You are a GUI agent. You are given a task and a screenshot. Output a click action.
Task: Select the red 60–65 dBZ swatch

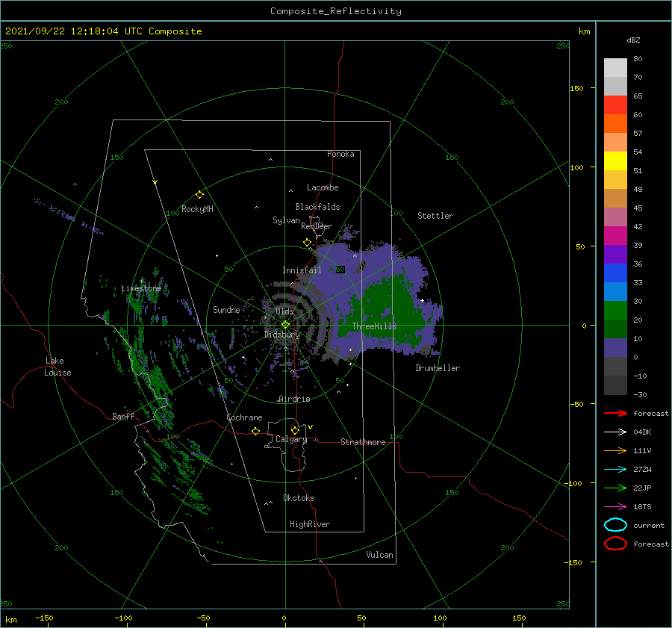(x=615, y=105)
